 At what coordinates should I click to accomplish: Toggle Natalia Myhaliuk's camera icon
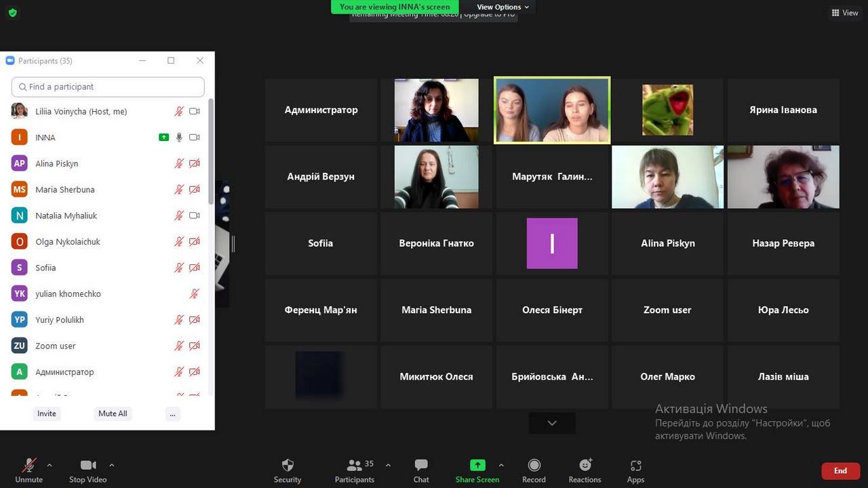click(x=195, y=216)
